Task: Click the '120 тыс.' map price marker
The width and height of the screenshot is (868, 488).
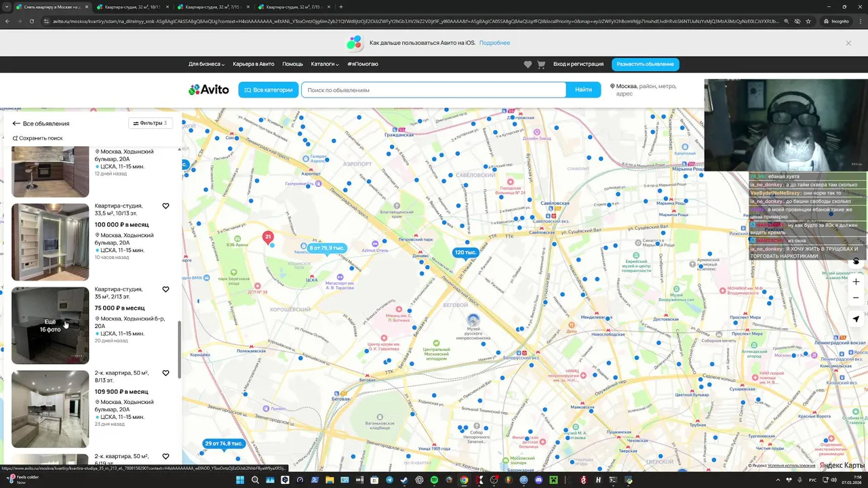Action: click(x=465, y=252)
